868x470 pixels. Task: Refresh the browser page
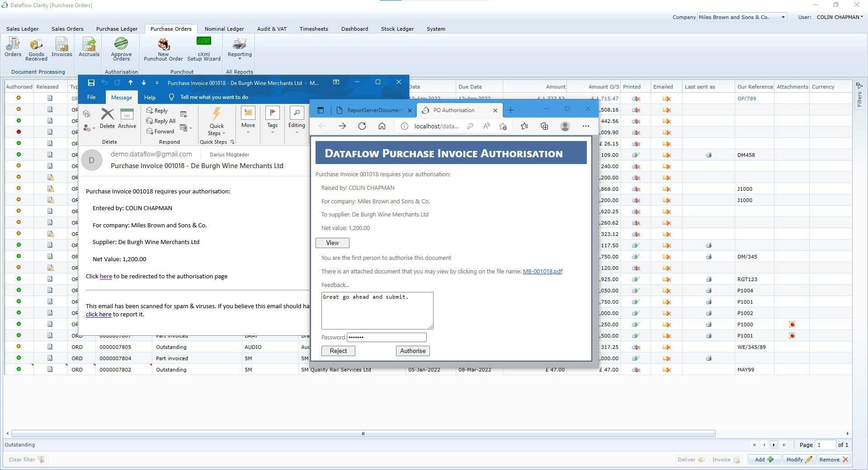pyautogui.click(x=362, y=127)
